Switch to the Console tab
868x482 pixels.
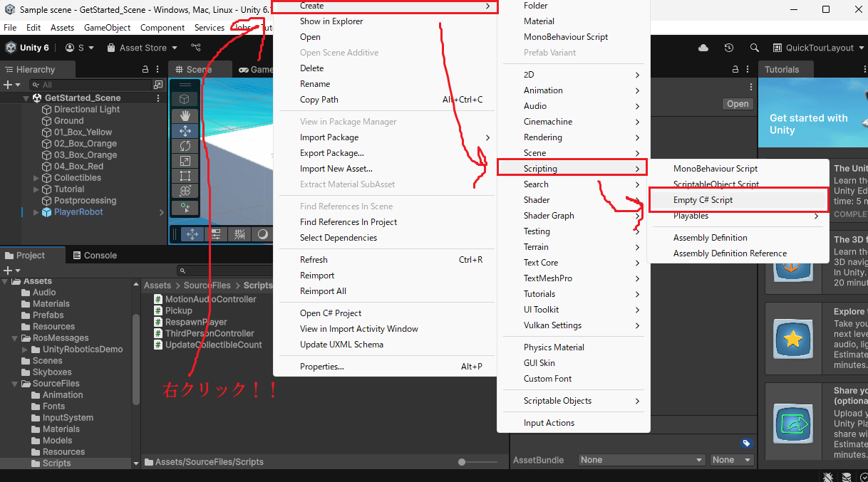click(96, 255)
